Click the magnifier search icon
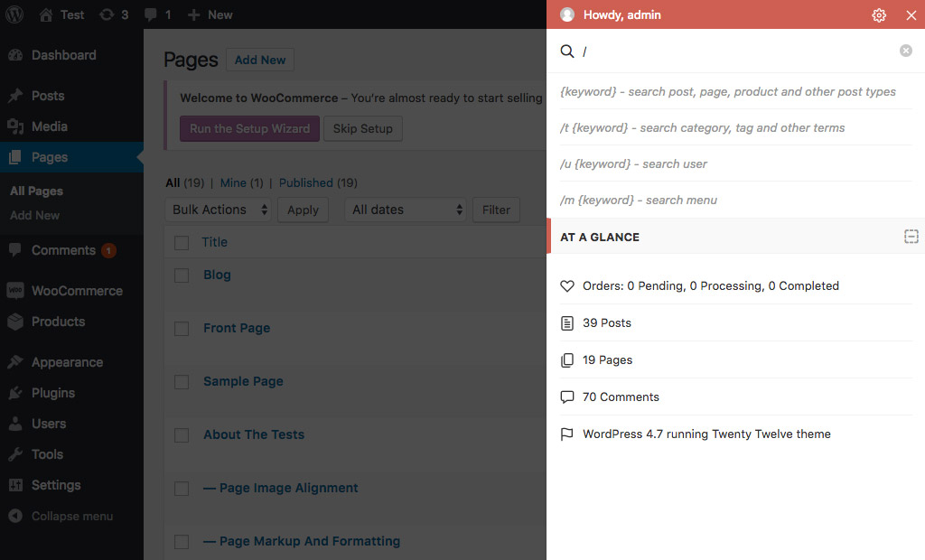925x560 pixels. point(567,51)
